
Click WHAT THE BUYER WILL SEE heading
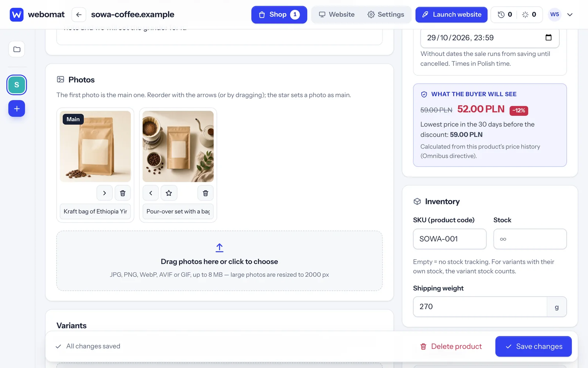[474, 94]
